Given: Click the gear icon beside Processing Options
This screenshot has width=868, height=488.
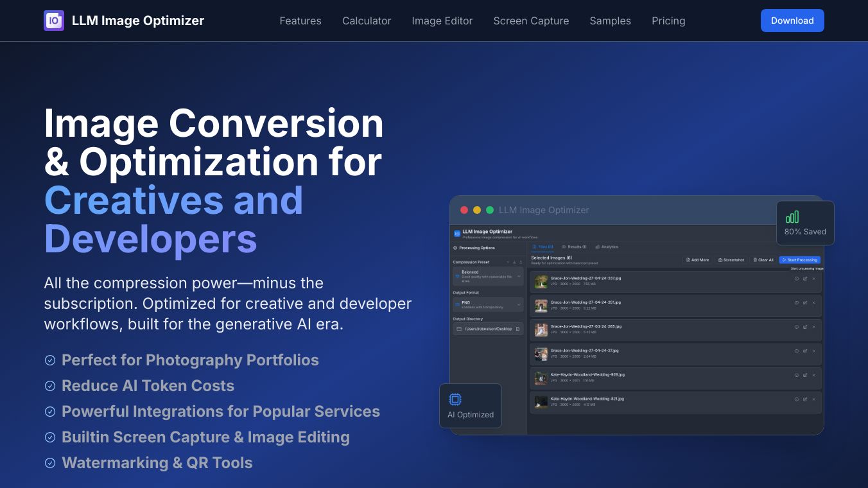Looking at the screenshot, I should pos(455,248).
